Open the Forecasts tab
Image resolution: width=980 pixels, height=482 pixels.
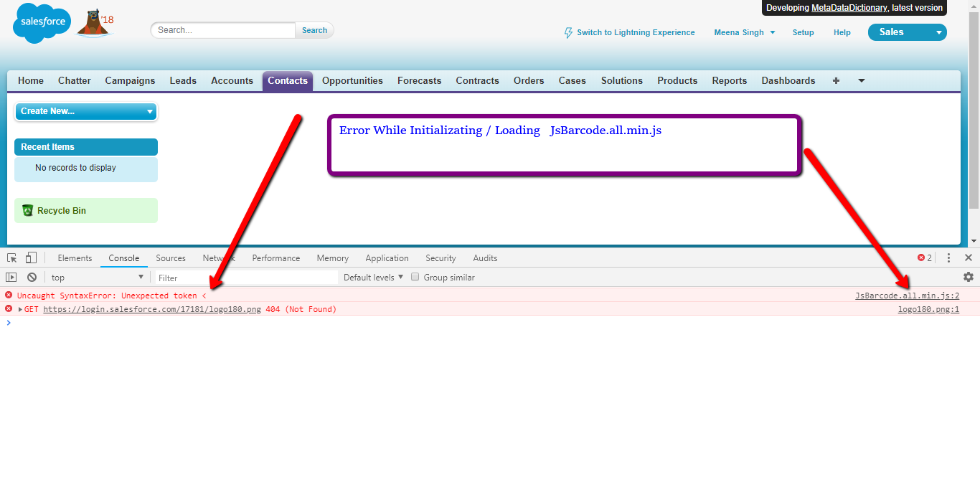[420, 81]
